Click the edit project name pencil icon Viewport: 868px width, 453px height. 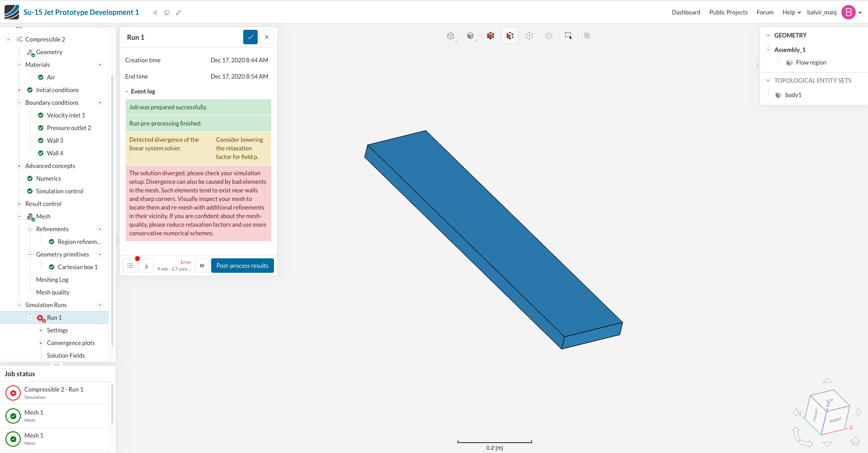coord(179,13)
